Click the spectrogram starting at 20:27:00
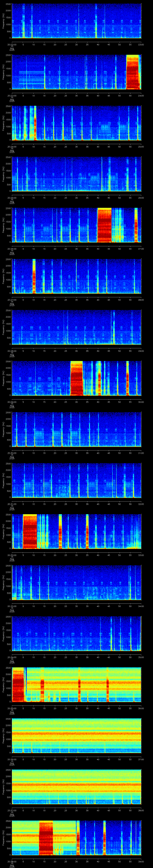 76,276
